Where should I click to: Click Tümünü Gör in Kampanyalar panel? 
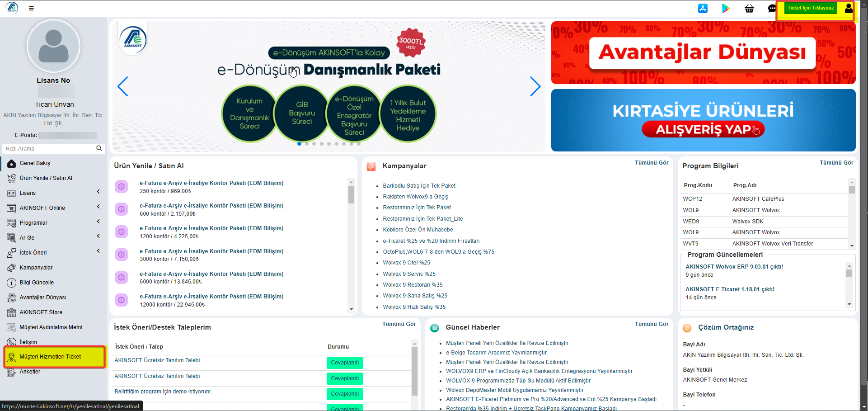tap(652, 163)
